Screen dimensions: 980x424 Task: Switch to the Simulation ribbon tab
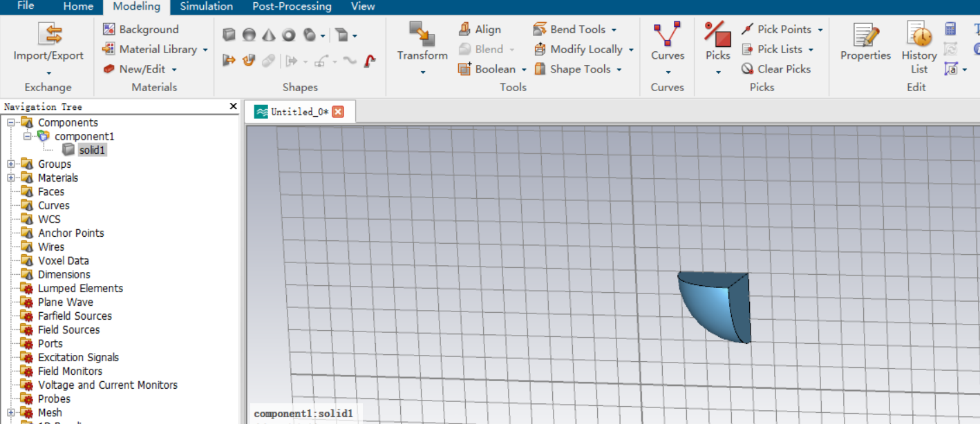[x=206, y=6]
